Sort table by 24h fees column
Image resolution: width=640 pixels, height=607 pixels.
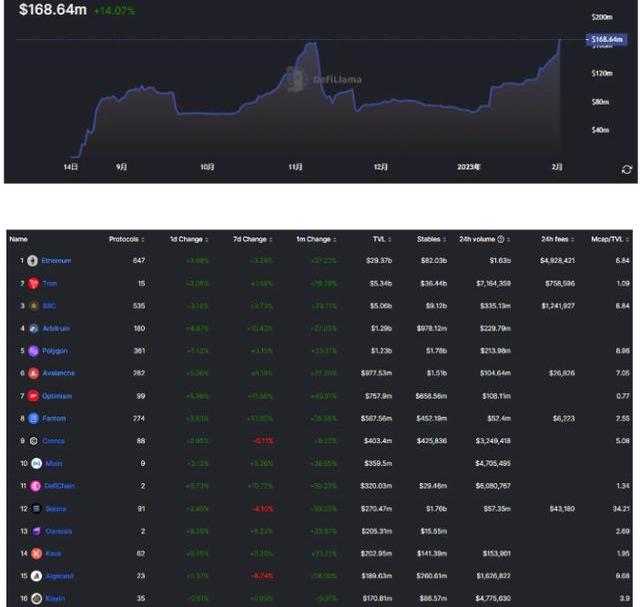click(558, 239)
